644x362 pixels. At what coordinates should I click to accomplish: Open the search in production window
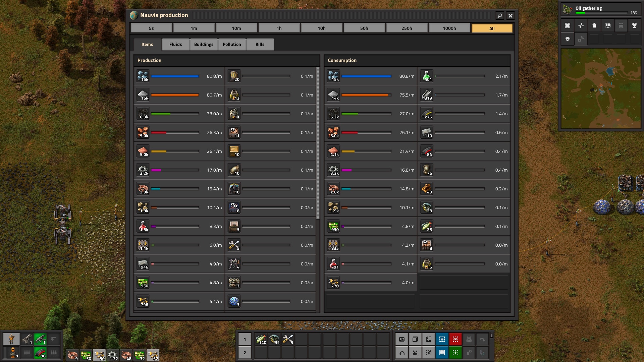click(x=499, y=15)
